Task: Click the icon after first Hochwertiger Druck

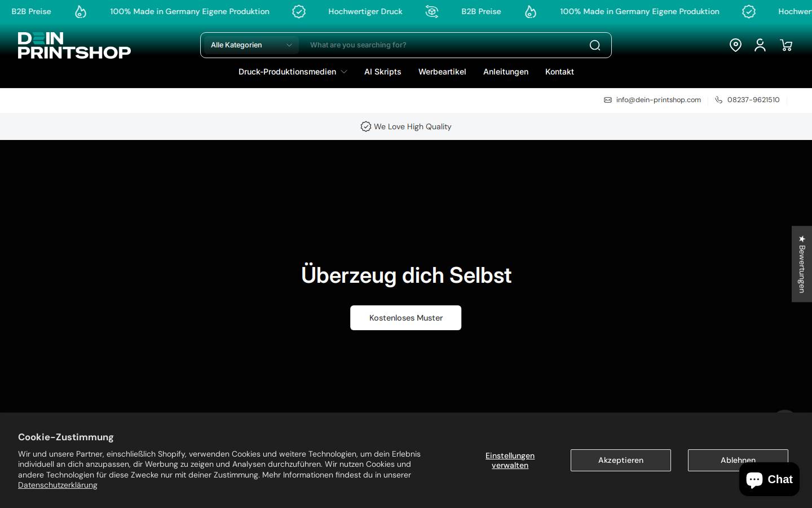Action: click(x=432, y=11)
